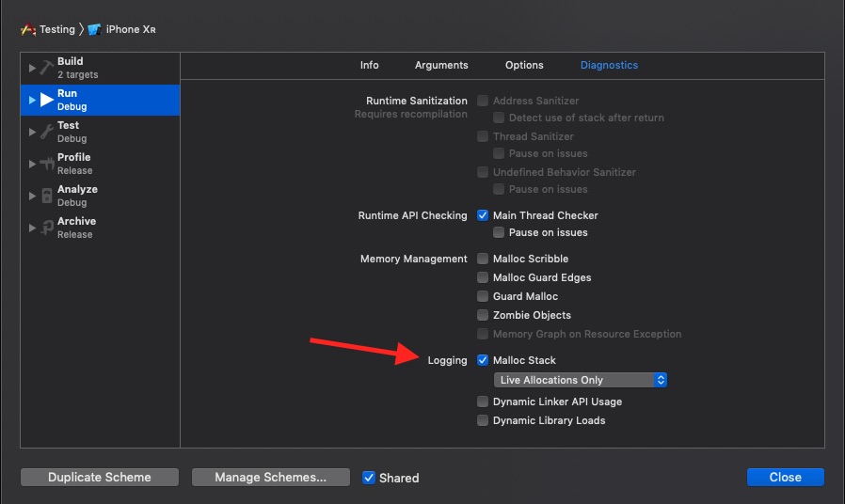
Task: Click the Duplicate Scheme button
Action: [x=100, y=478]
